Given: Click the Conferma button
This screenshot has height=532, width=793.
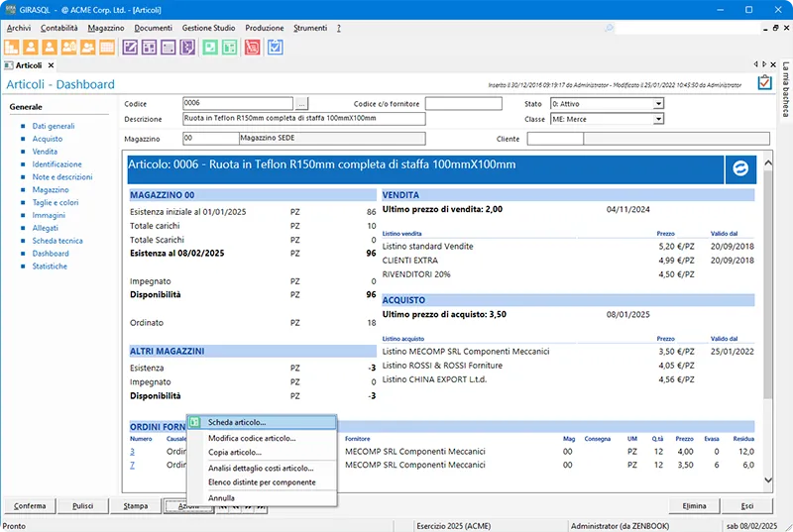Looking at the screenshot, I should pos(30,505).
